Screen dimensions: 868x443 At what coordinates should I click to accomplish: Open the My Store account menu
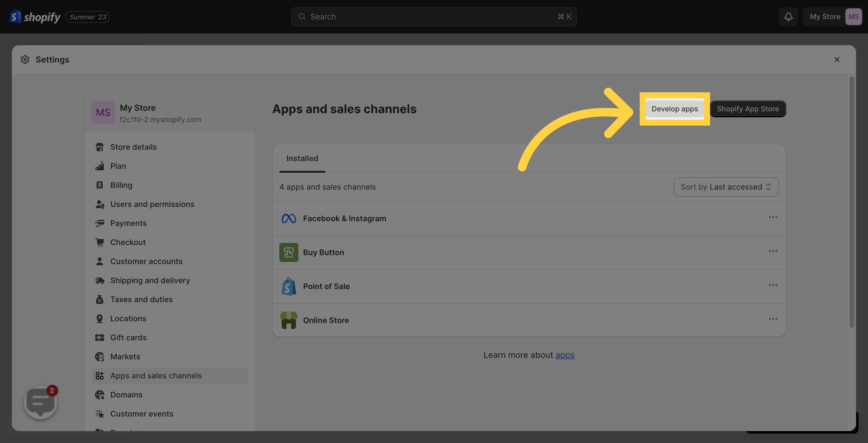tap(832, 16)
